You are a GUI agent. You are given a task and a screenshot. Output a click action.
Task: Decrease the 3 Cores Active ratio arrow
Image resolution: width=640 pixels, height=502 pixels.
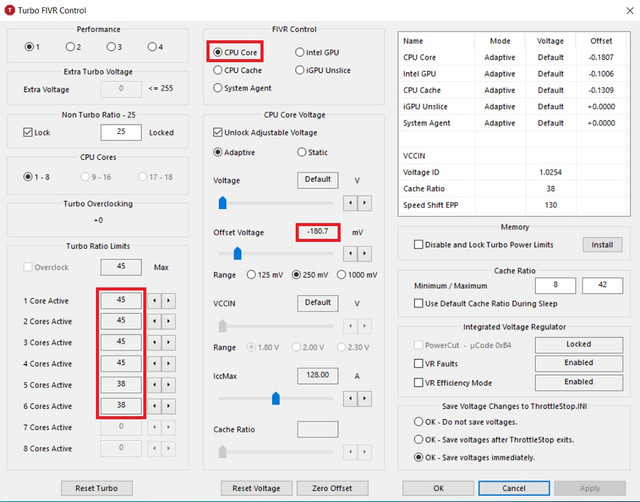pos(154,342)
